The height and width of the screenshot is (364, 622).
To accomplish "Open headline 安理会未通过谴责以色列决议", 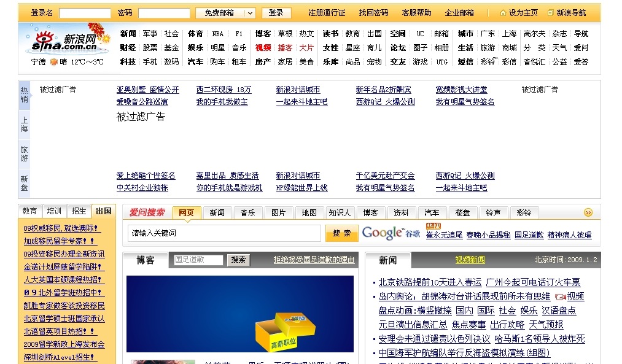I will tap(434, 339).
